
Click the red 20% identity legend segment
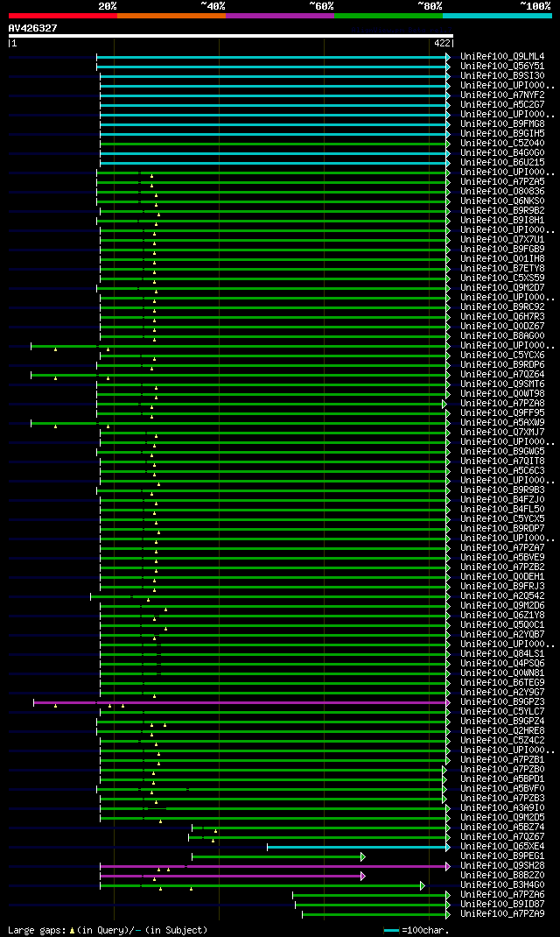63,16
